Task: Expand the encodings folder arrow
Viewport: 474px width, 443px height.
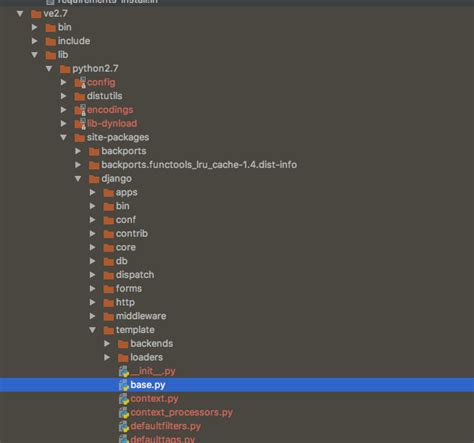Action: 64,110
